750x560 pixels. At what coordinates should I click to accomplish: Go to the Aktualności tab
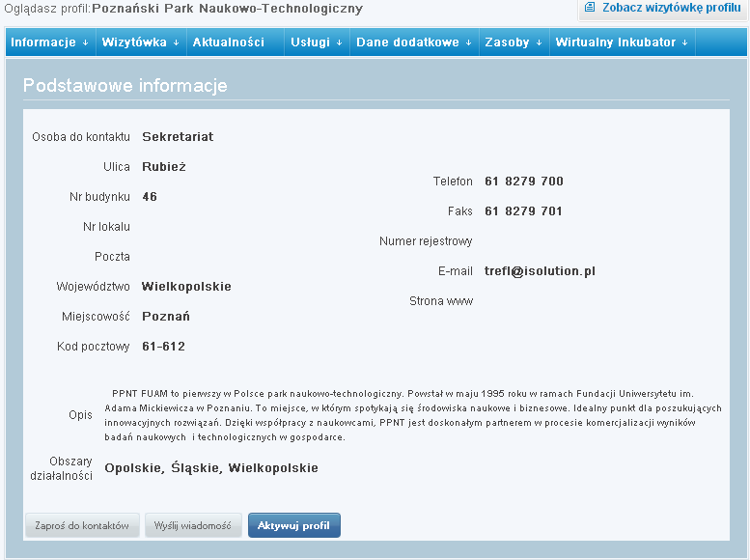coord(229,42)
